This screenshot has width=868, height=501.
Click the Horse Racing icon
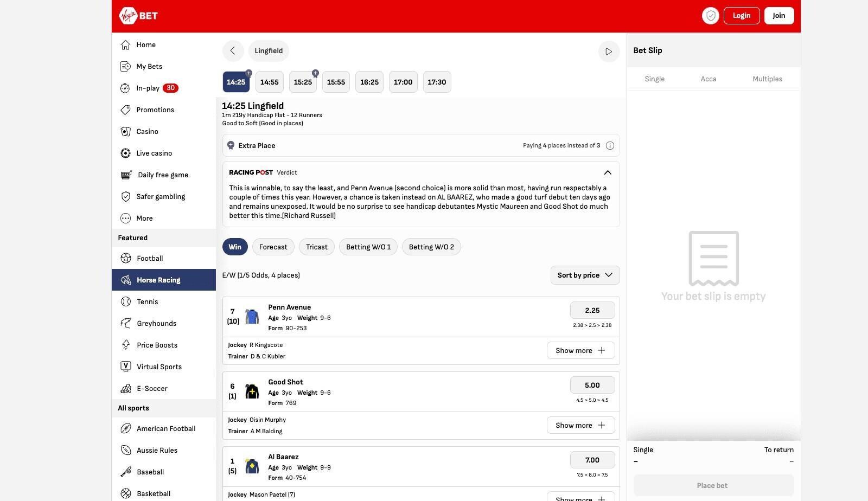[x=126, y=280]
